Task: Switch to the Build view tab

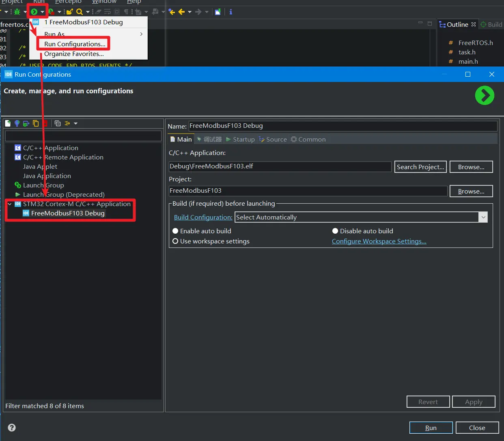Action: pyautogui.click(x=492, y=24)
